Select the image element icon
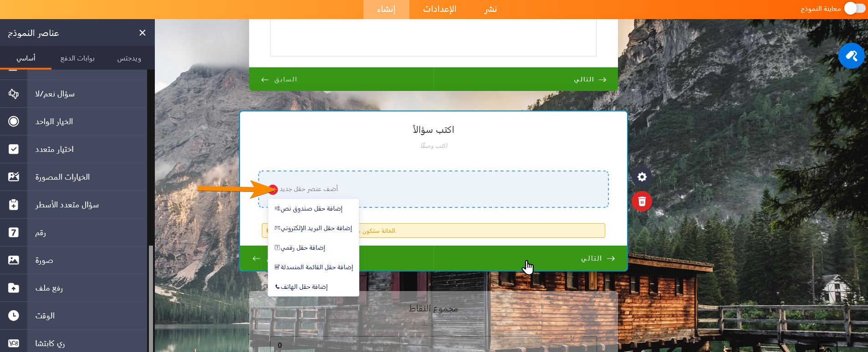 click(14, 260)
